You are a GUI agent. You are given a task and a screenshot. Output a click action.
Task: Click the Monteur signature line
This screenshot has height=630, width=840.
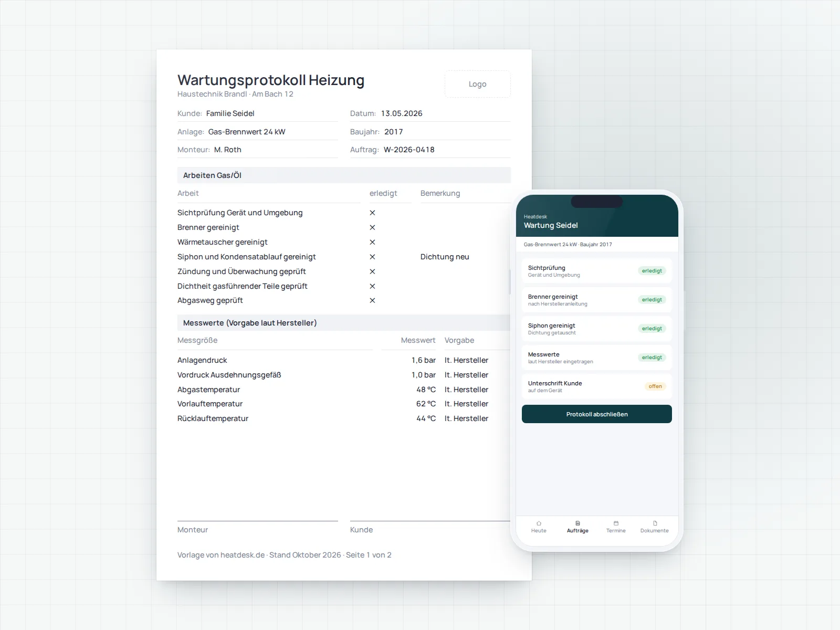click(257, 521)
